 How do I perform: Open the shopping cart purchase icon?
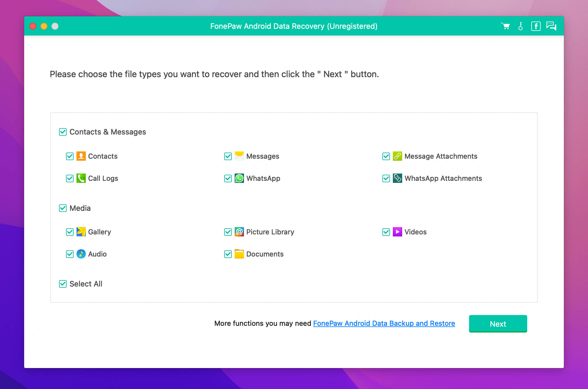pyautogui.click(x=505, y=26)
